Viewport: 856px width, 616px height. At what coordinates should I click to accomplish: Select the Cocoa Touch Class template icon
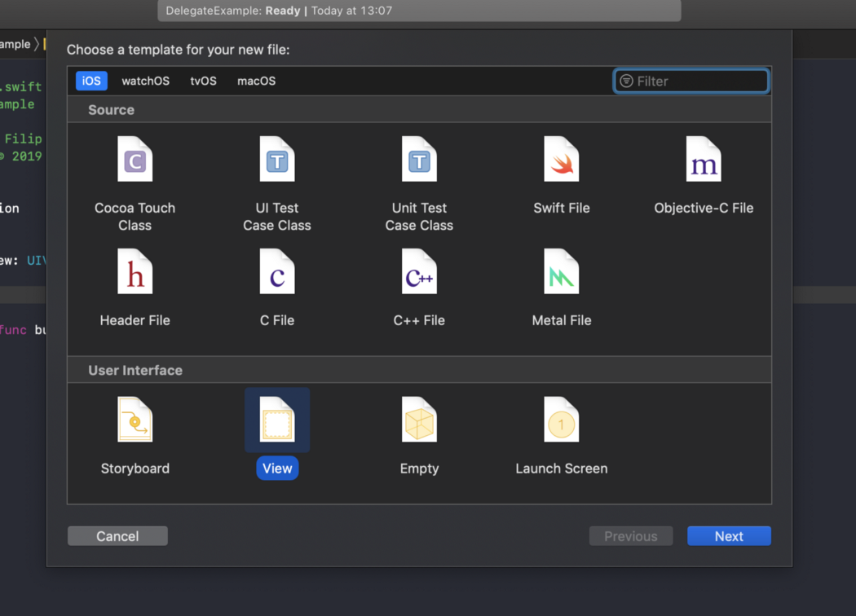coord(135,159)
